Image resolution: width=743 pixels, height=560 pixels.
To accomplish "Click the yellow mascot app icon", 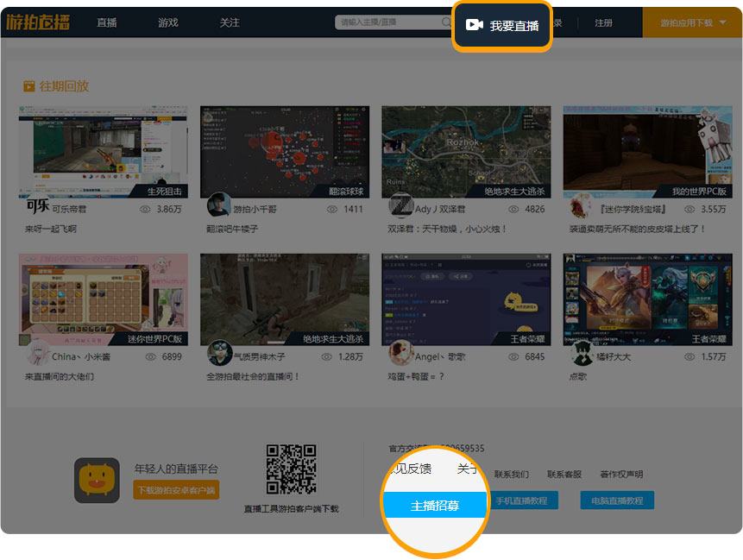I will (97, 480).
